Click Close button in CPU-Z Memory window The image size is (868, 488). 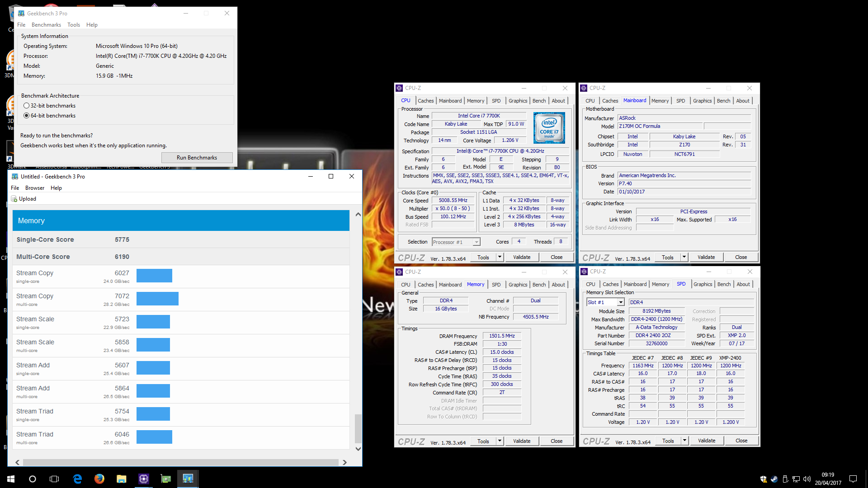(557, 441)
